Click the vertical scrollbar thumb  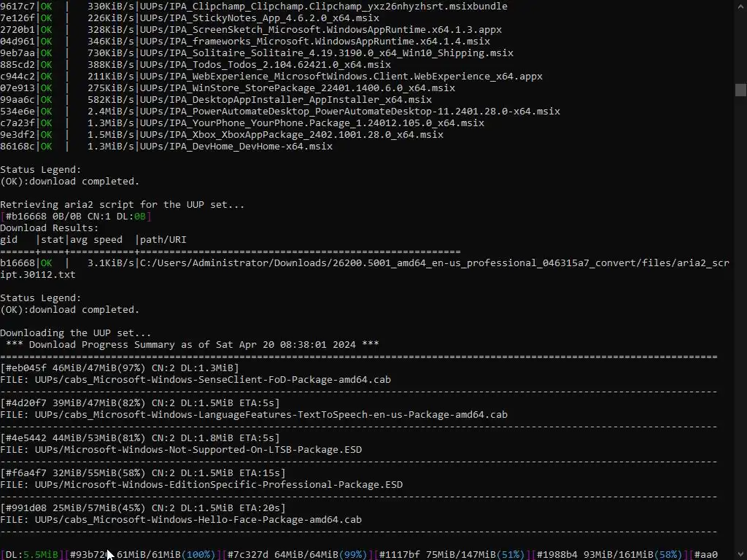pyautogui.click(x=740, y=90)
